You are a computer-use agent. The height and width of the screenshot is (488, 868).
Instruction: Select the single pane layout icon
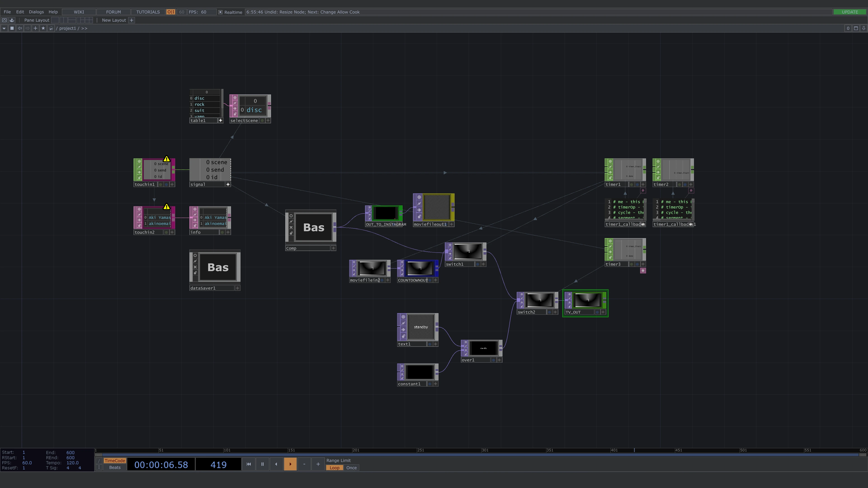pyautogui.click(x=55, y=20)
